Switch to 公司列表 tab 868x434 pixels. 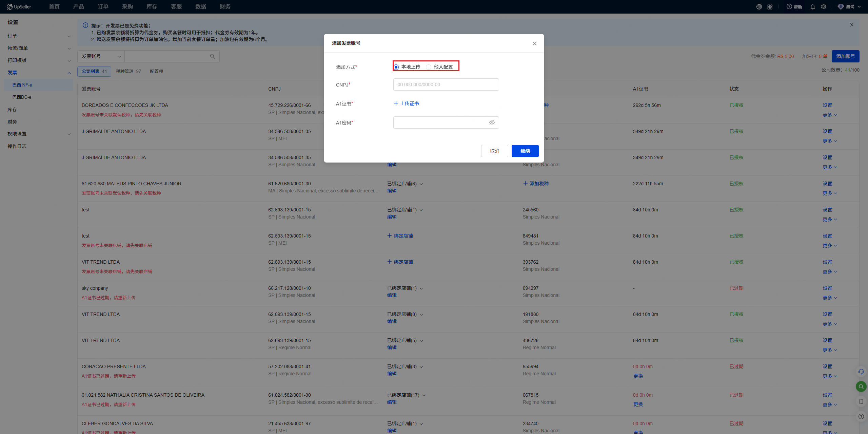point(94,71)
